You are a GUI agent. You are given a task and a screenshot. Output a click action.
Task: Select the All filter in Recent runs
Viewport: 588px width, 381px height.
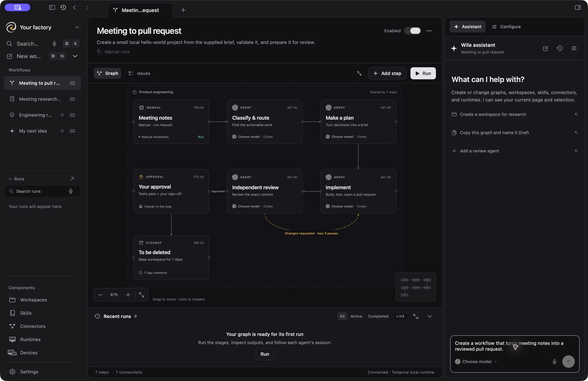tap(342, 316)
